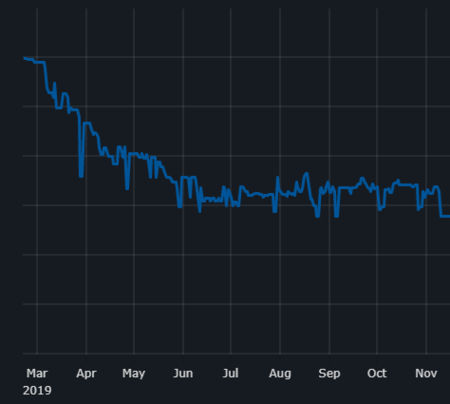Click the Nov label on the x-axis
Screen dimensions: 450x404
tap(426, 373)
